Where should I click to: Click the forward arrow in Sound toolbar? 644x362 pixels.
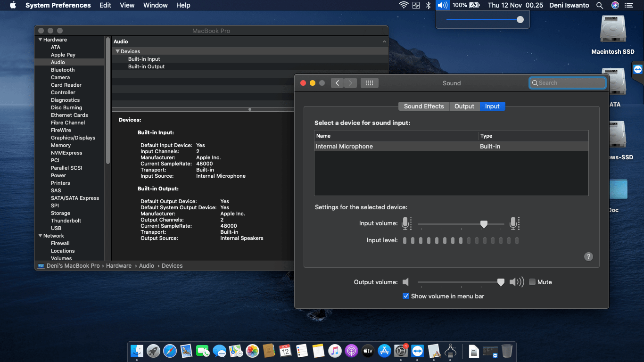[x=350, y=83]
